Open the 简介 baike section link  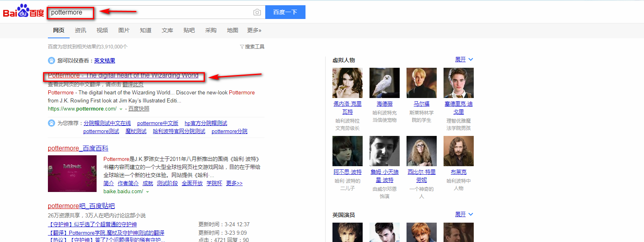click(109, 183)
